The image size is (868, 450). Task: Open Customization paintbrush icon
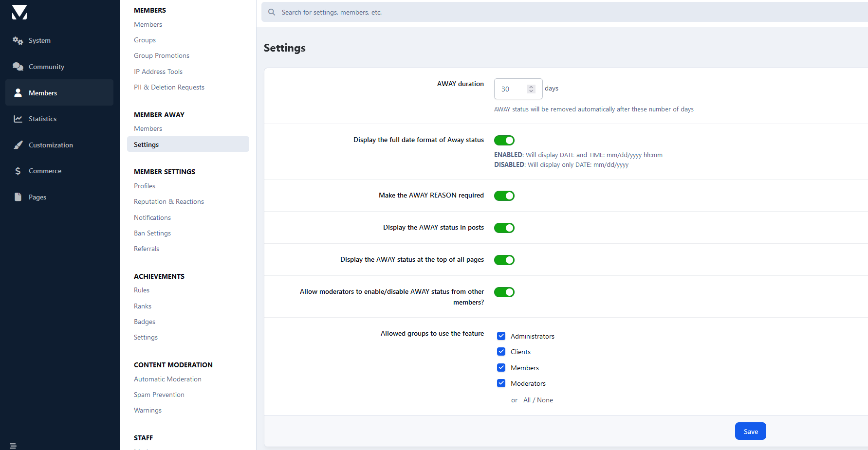[18, 145]
